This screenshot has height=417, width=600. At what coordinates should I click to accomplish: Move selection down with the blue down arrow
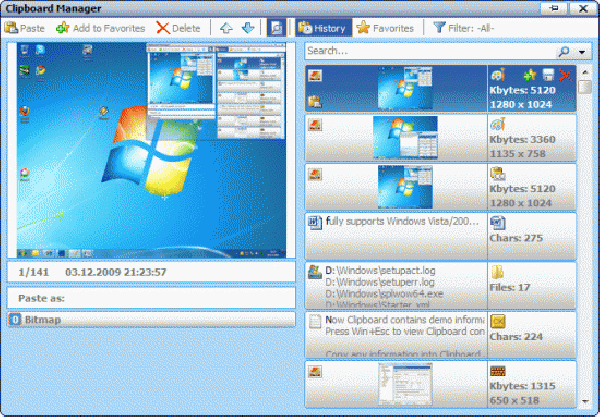click(248, 28)
